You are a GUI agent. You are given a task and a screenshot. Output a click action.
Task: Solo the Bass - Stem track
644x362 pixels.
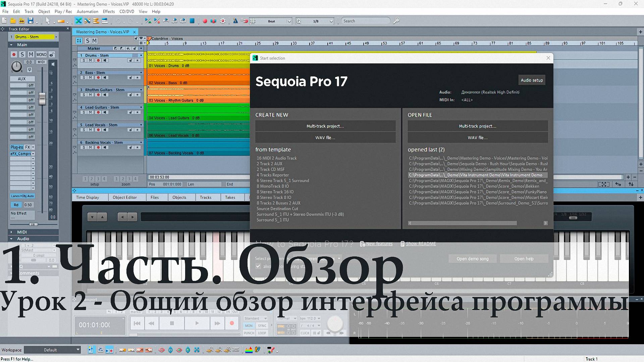click(x=84, y=77)
